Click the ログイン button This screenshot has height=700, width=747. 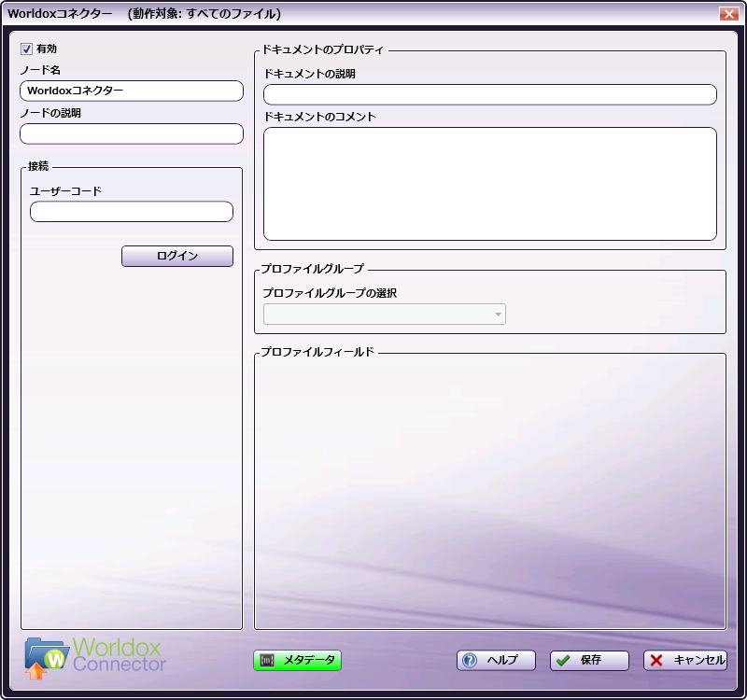click(177, 256)
